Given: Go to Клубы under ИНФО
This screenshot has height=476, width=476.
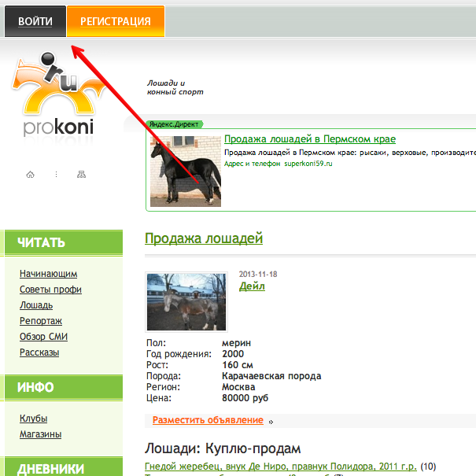Looking at the screenshot, I should [33, 419].
